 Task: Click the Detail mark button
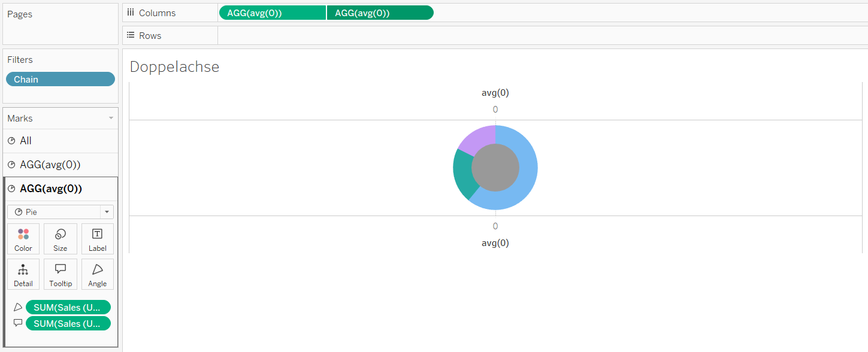point(23,274)
